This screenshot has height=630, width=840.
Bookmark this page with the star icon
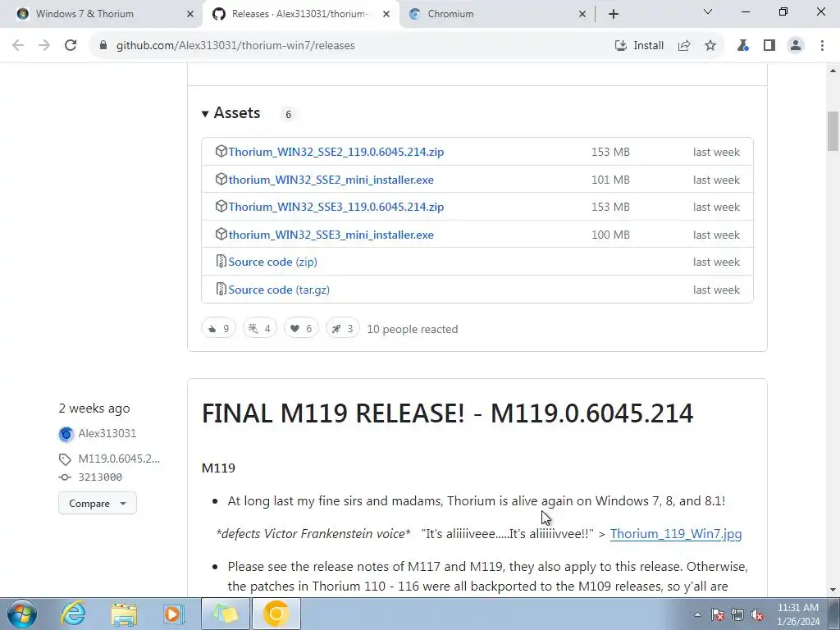pyautogui.click(x=710, y=46)
